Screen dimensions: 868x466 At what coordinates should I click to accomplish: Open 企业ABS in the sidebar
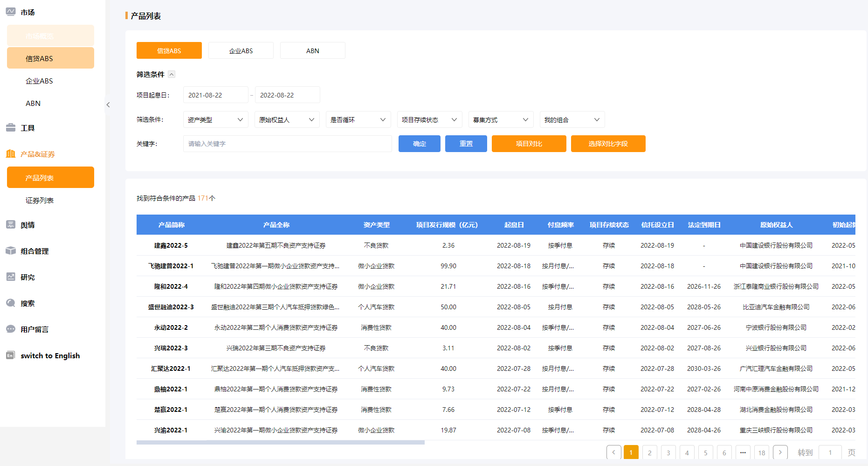point(50,81)
